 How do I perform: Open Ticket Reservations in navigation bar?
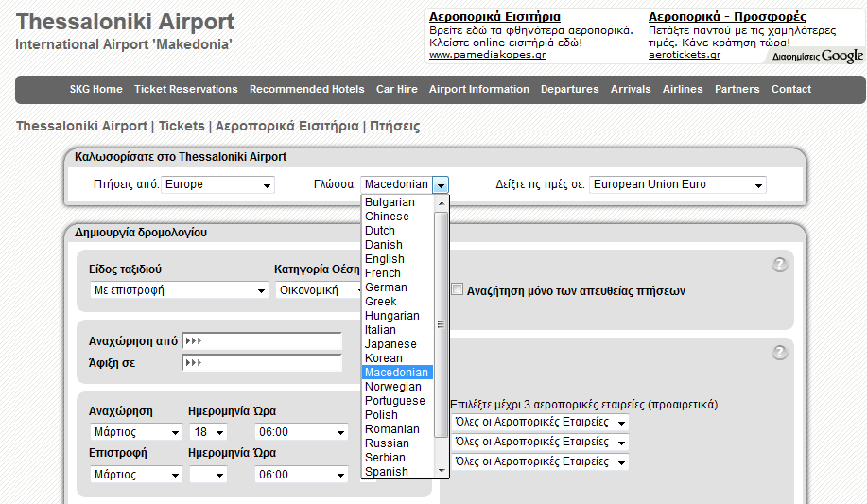point(186,90)
